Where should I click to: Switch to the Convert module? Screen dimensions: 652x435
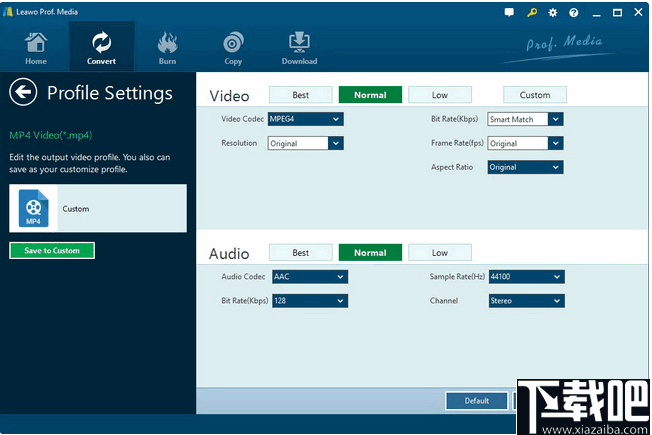(101, 47)
